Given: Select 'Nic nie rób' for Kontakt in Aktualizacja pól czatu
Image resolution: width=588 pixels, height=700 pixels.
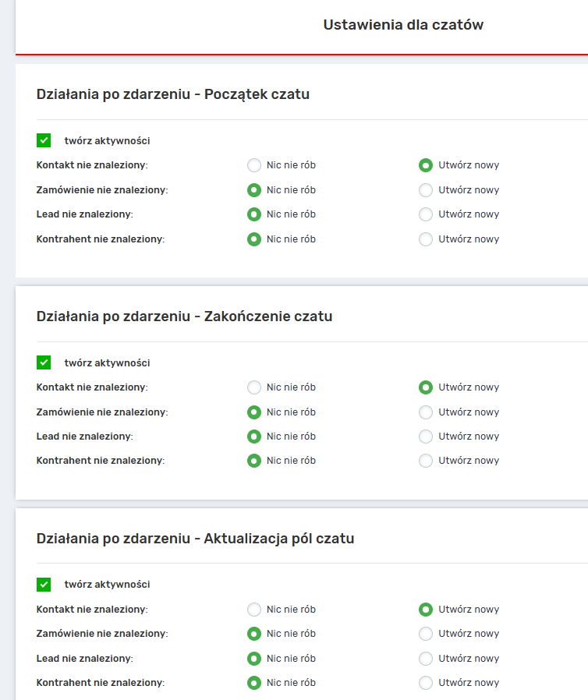Looking at the screenshot, I should [x=254, y=610].
